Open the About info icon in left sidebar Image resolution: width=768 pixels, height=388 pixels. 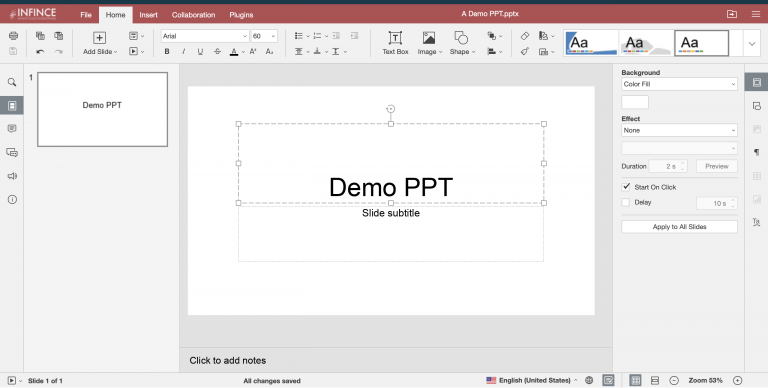point(12,199)
